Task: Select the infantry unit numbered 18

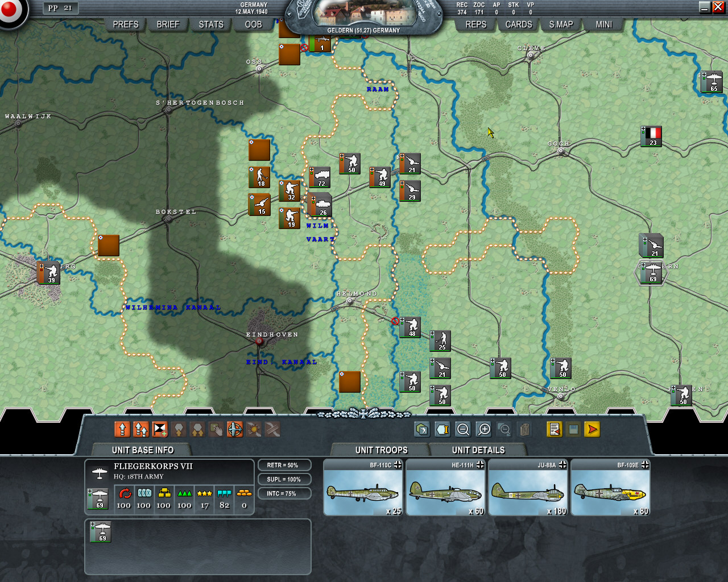Action: (x=259, y=177)
